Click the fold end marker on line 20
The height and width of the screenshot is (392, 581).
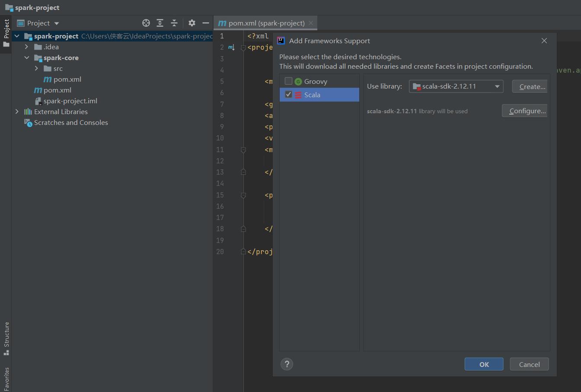[x=243, y=252]
